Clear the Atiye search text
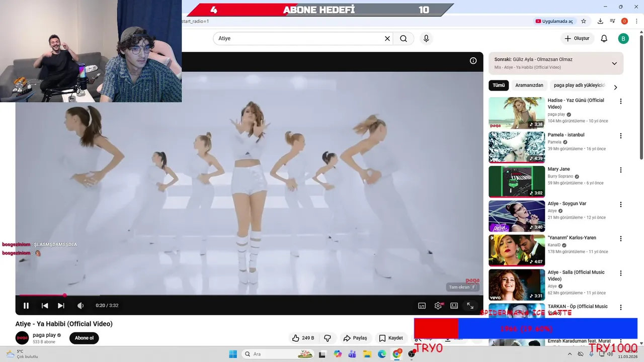 387,38
